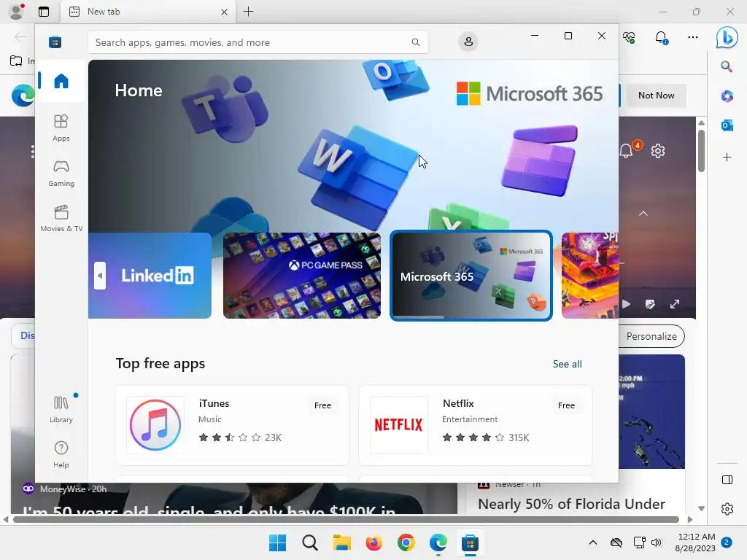Open Edge browser essentials heart icon
This screenshot has height=560, width=747.
tap(629, 37)
